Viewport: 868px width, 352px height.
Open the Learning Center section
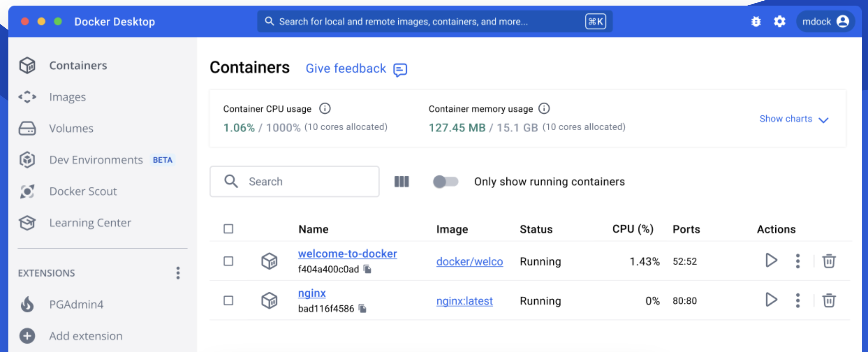point(90,223)
